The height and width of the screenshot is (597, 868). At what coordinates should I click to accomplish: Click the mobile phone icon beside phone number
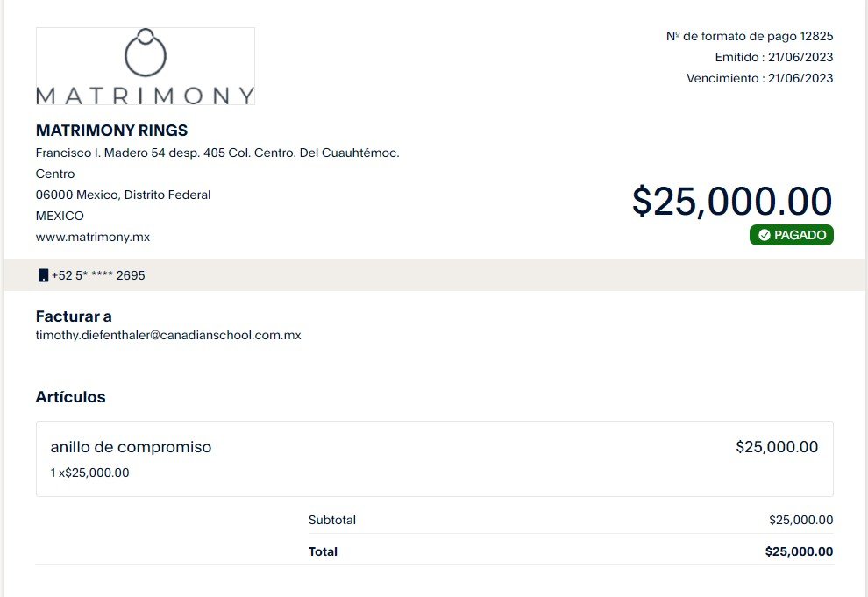pyautogui.click(x=43, y=275)
